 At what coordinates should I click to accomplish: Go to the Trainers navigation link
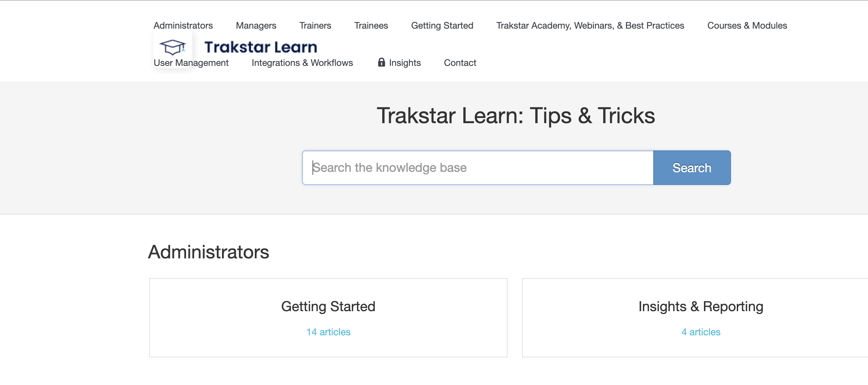(x=315, y=26)
